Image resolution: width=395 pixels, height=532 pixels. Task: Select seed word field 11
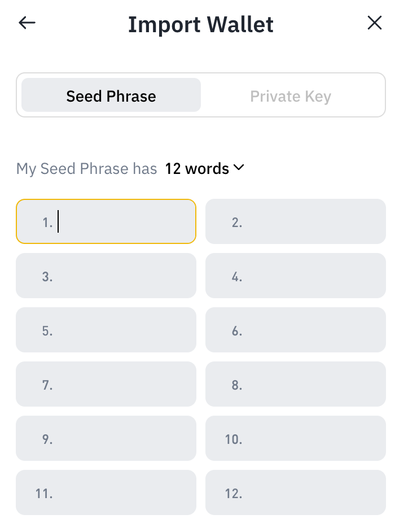[106, 492]
